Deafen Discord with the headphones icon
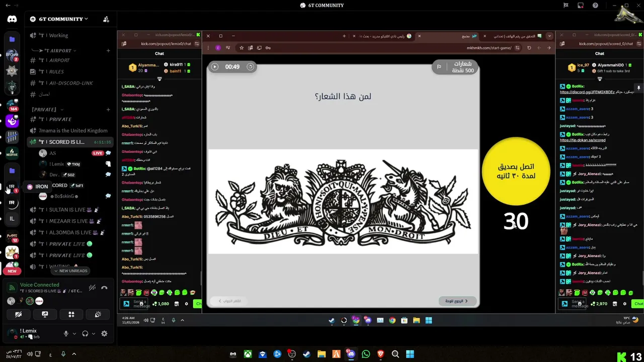The height and width of the screenshot is (362, 644). pyautogui.click(x=85, y=333)
